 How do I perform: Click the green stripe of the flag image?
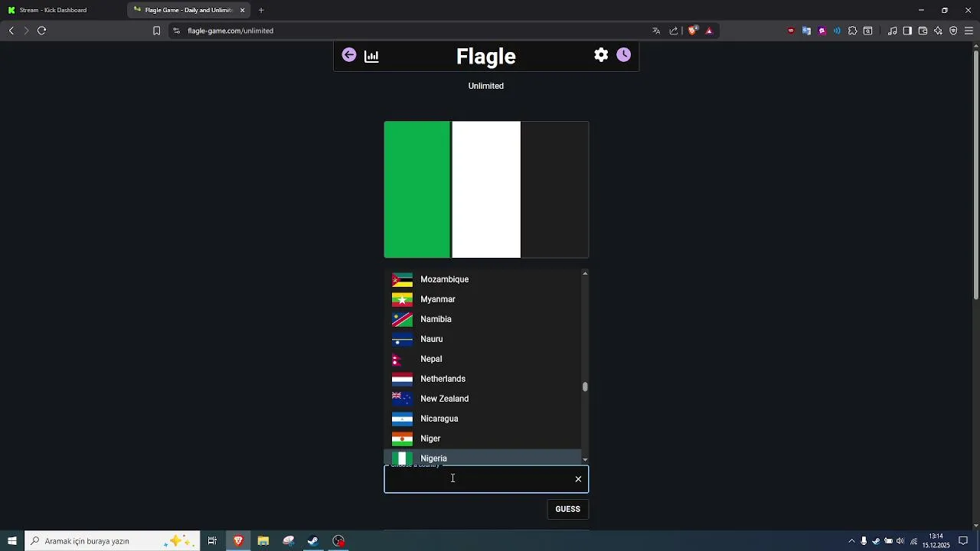(x=417, y=190)
